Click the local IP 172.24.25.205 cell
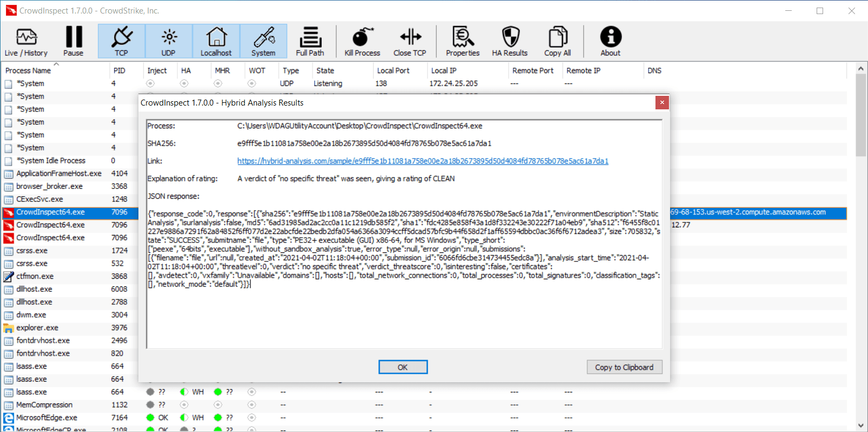This screenshot has width=868, height=432. point(454,83)
